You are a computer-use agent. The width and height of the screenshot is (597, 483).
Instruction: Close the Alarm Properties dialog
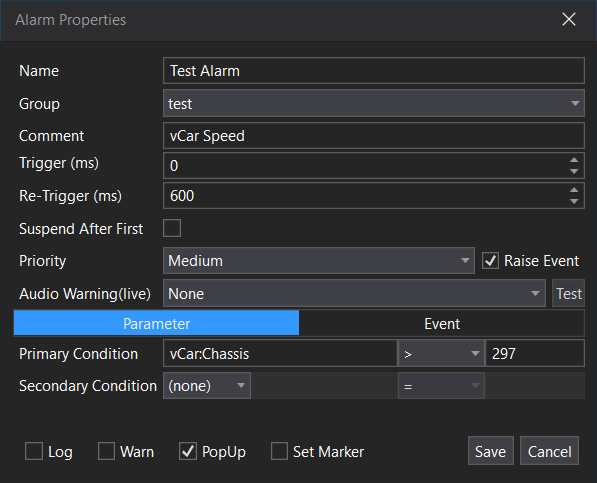coord(569,19)
